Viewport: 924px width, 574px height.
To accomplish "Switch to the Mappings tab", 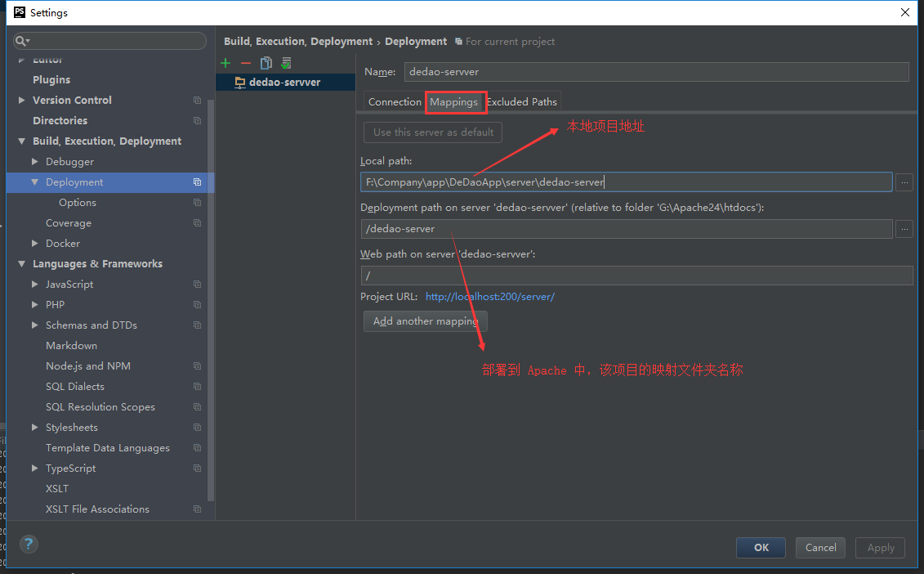I will (x=453, y=102).
